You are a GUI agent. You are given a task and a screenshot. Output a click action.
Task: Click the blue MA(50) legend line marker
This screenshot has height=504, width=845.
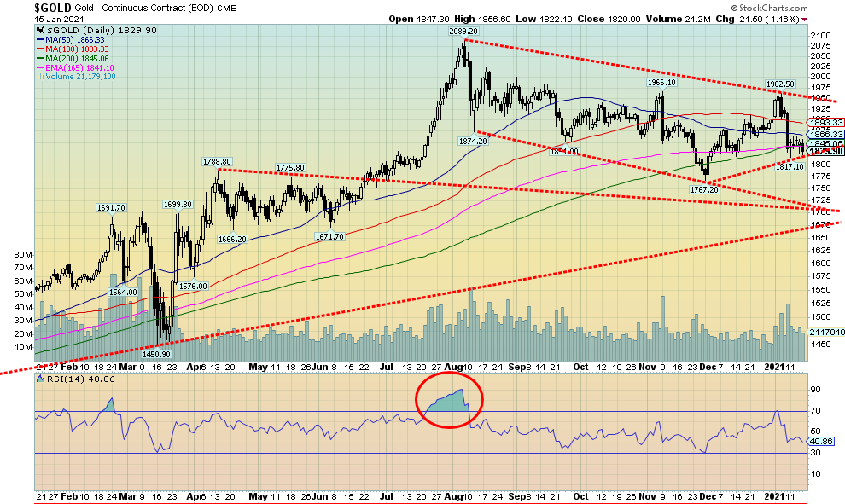[42, 40]
